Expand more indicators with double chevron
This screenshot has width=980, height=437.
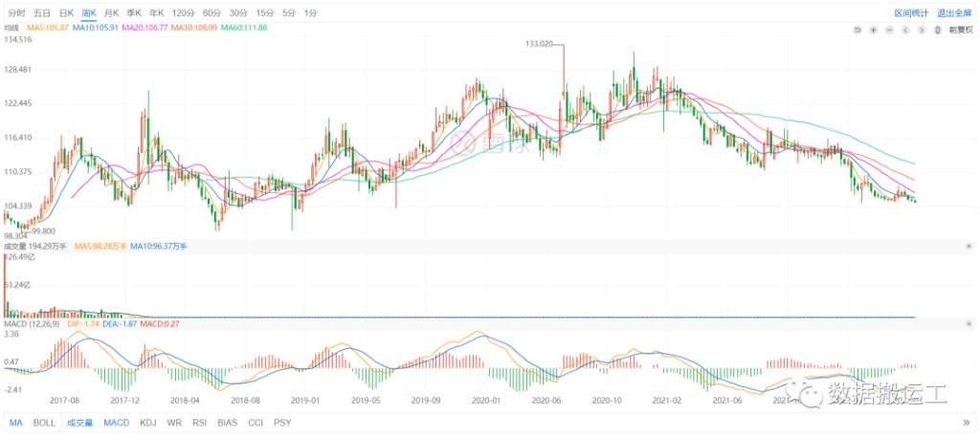pyautogui.click(x=967, y=422)
